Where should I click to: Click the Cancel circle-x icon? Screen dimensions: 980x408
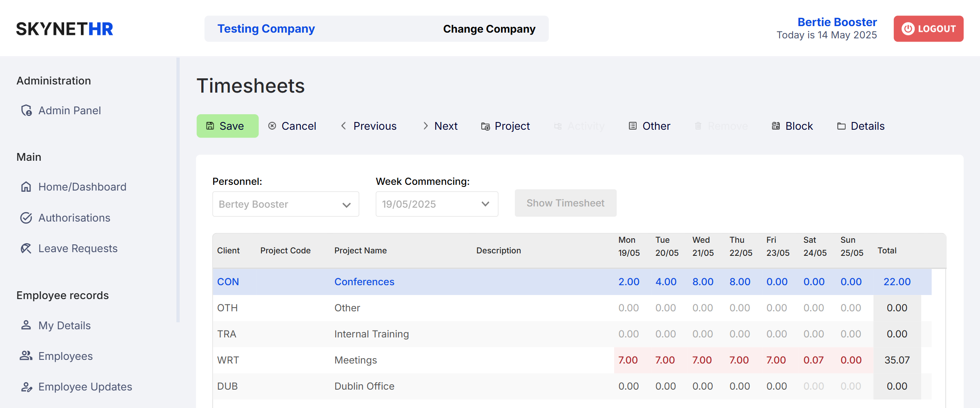point(272,126)
